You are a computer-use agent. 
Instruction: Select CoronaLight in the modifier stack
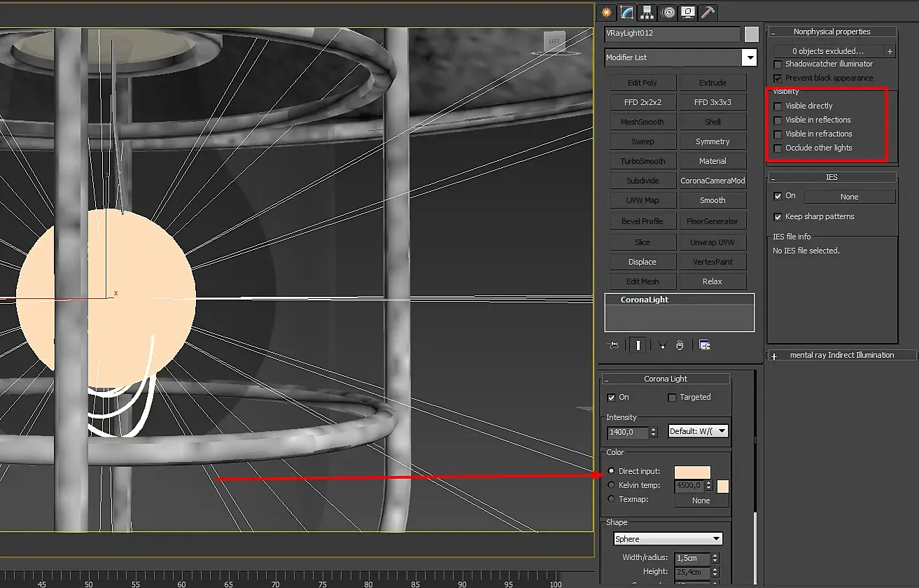point(645,300)
